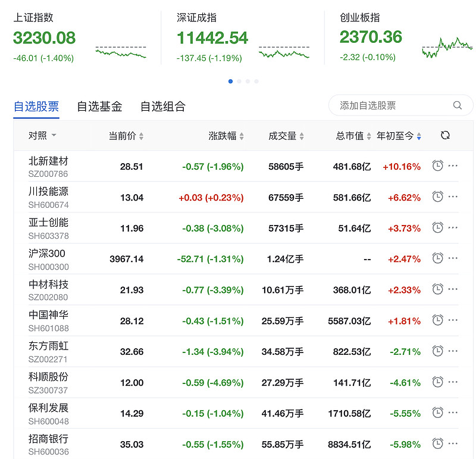Open 上证指数 index card
The height and width of the screenshot is (459, 476).
(80, 38)
